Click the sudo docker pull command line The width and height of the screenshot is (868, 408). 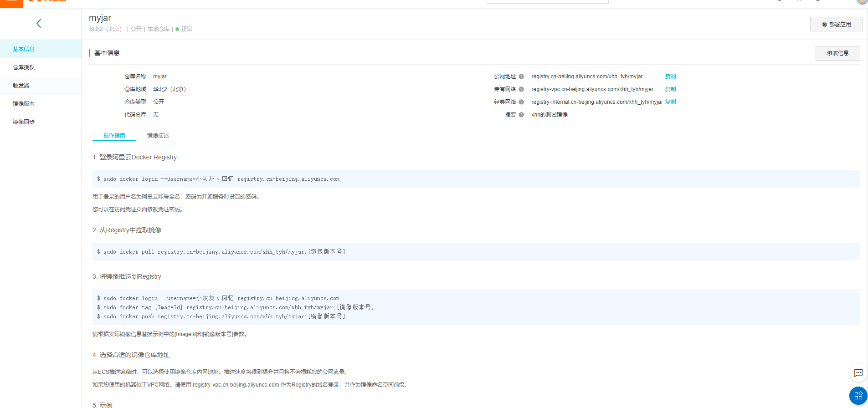click(x=221, y=252)
